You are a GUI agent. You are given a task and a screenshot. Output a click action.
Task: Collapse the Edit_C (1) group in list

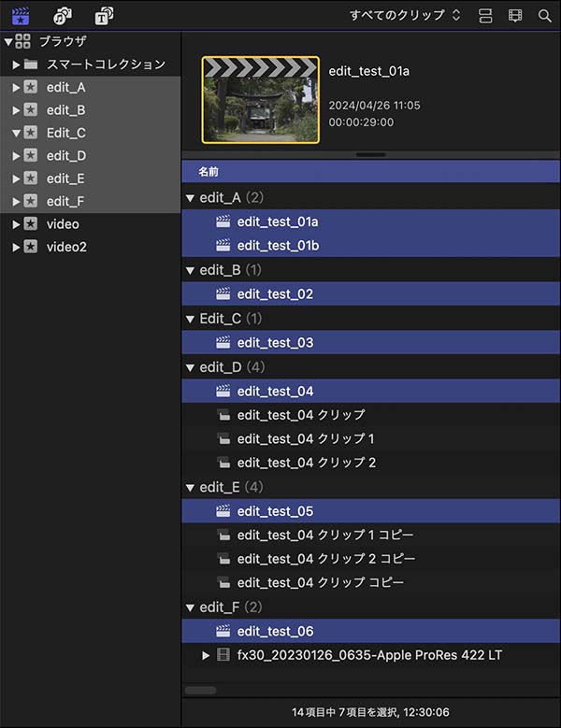[190, 319]
